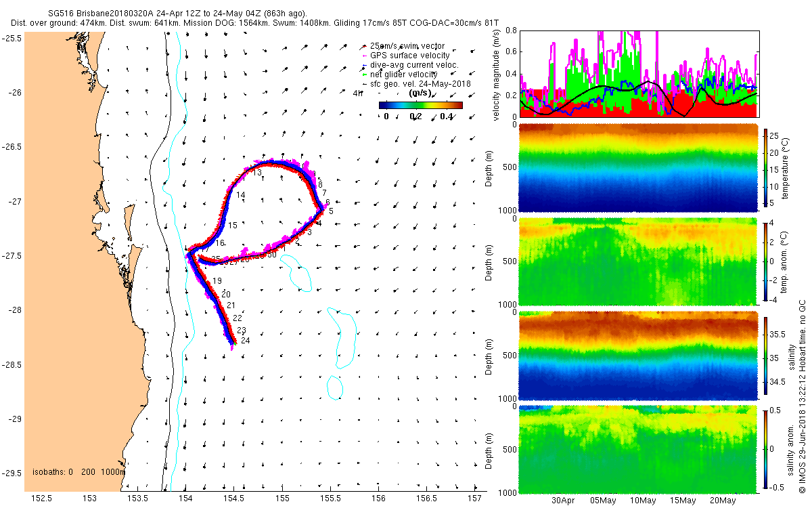Choose the 'net glider velocity' legend entry
This screenshot has width=812, height=508.
404,74
